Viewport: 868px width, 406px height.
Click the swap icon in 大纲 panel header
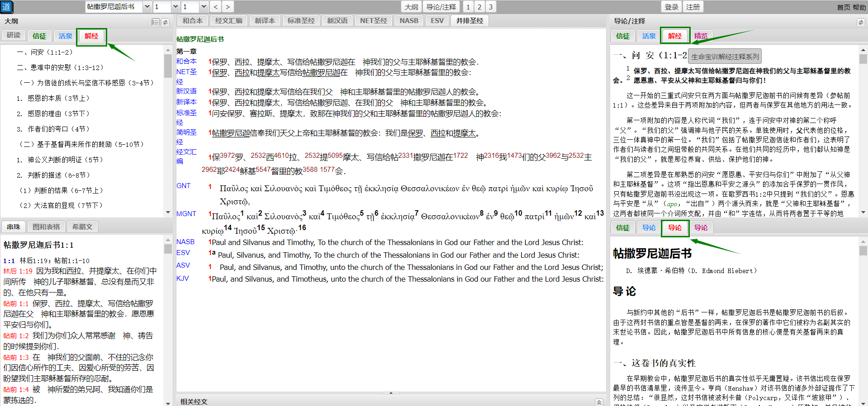tap(166, 22)
